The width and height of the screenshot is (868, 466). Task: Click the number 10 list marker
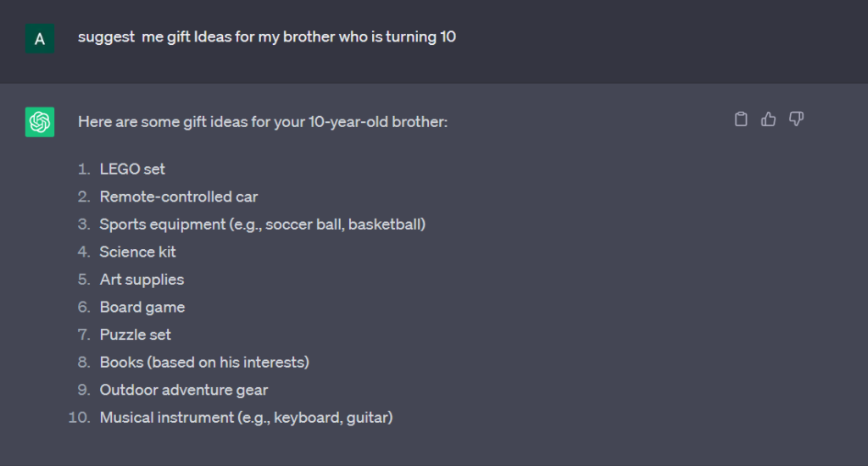[x=79, y=418]
